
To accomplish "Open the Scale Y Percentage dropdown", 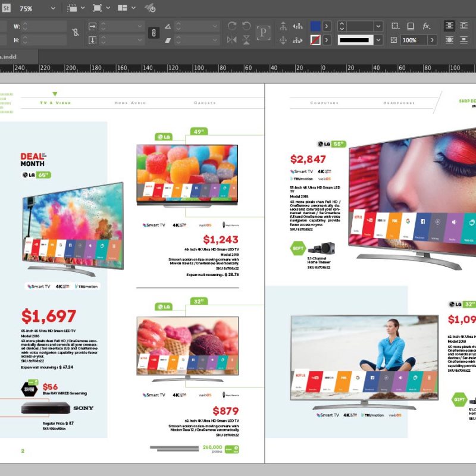I will click(140, 40).
